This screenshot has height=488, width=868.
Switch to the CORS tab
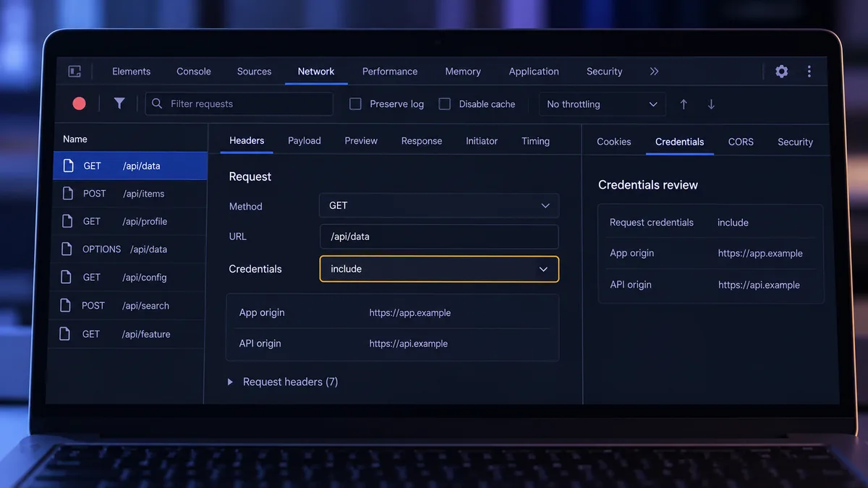[x=741, y=142]
